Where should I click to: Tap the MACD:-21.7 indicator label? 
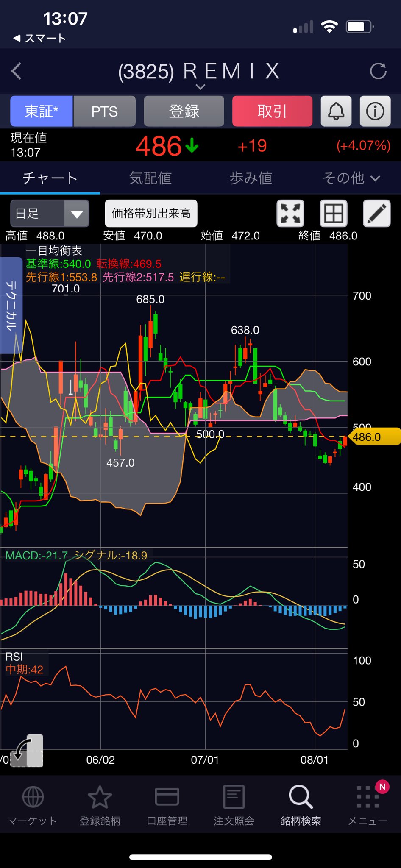pyautogui.click(x=36, y=555)
